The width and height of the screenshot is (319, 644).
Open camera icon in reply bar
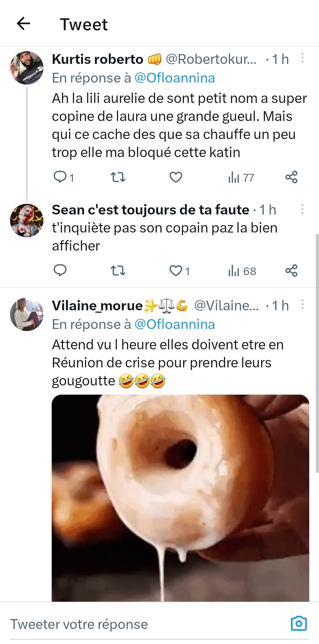(x=299, y=624)
